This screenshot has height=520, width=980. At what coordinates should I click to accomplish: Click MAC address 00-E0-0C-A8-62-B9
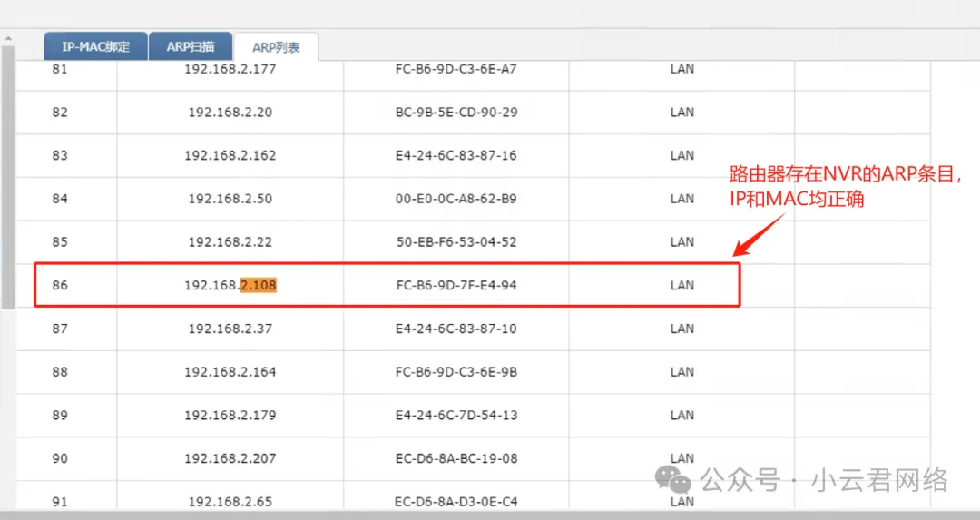point(456,199)
